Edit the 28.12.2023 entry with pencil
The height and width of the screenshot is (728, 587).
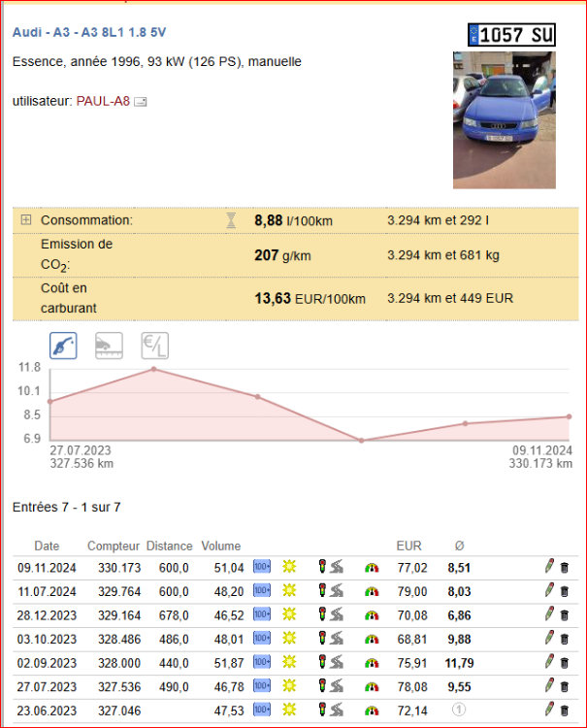point(549,613)
